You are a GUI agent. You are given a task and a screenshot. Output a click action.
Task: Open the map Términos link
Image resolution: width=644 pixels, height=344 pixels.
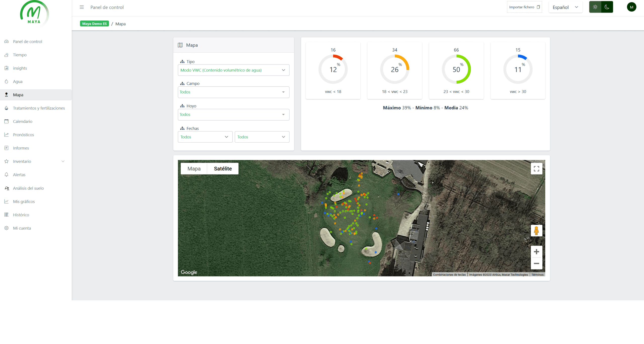537,275
